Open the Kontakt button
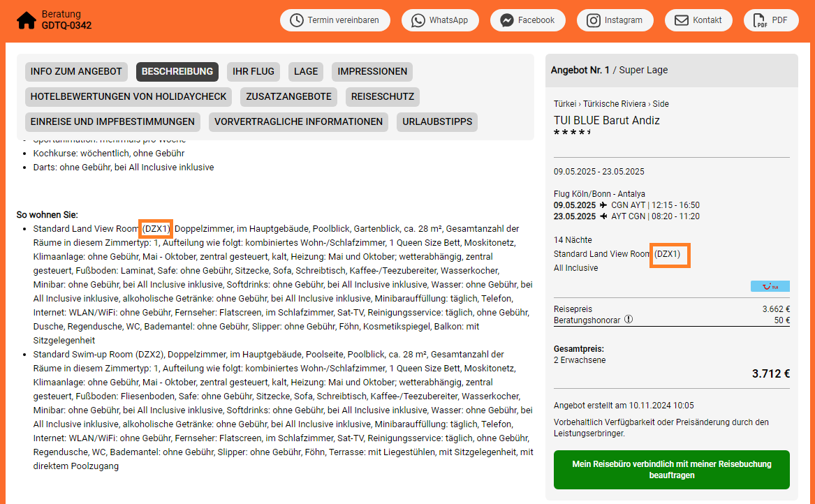Screen dimensions: 815x504 [x=698, y=20]
